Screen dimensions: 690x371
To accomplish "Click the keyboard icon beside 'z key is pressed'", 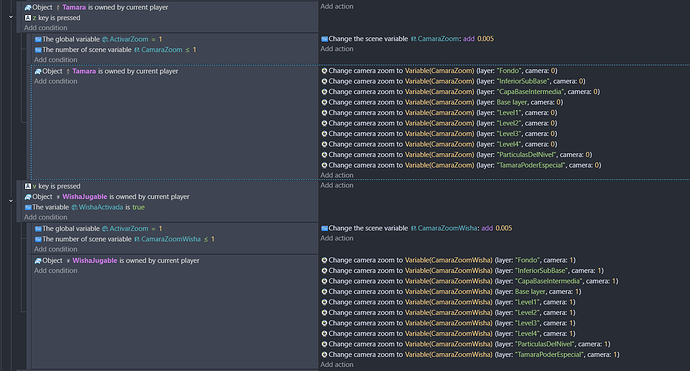I will tap(28, 18).
